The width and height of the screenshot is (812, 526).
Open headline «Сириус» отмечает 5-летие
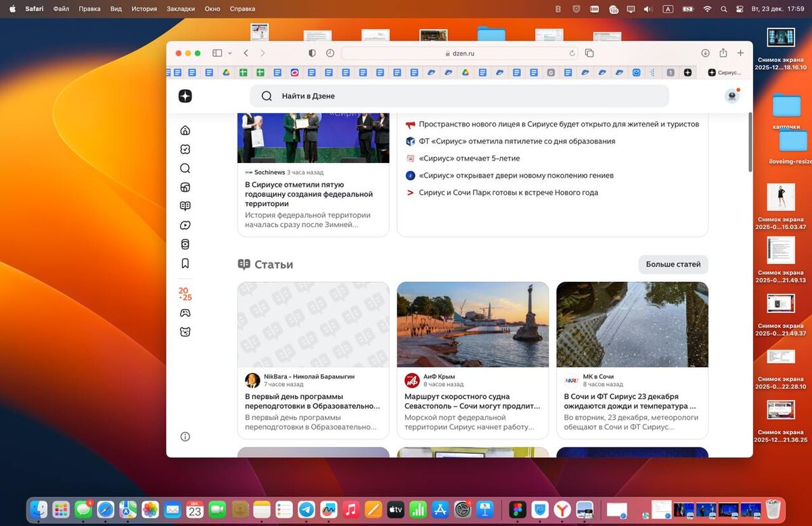pos(469,158)
